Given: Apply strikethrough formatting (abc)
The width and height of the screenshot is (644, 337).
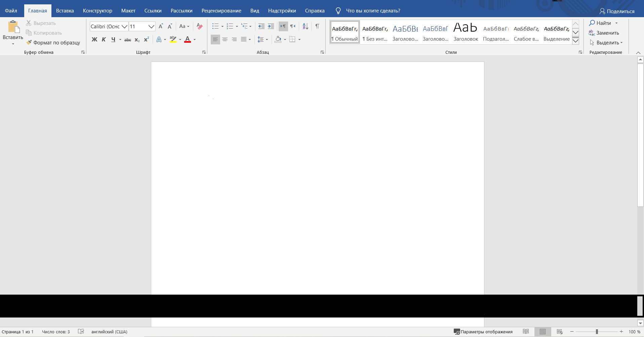Looking at the screenshot, I should [x=128, y=40].
